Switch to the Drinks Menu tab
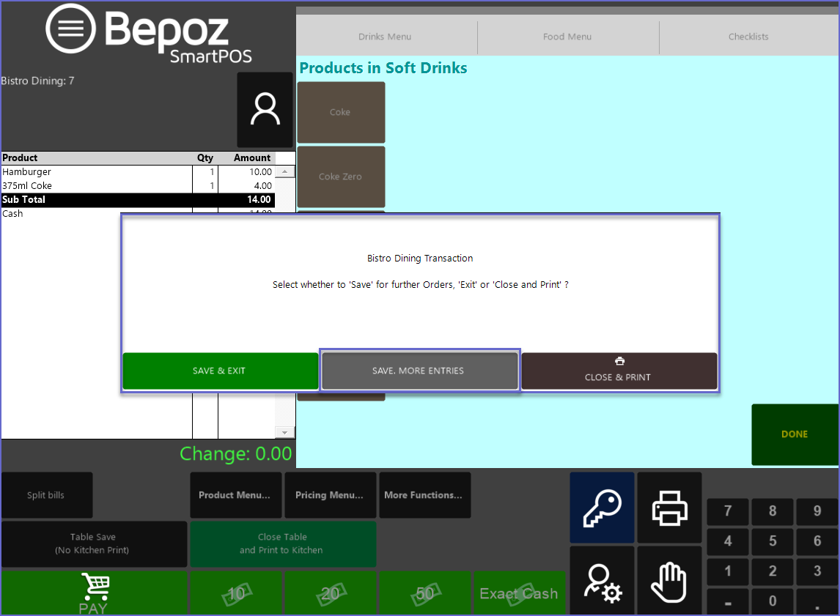The height and width of the screenshot is (616, 840). coord(385,37)
